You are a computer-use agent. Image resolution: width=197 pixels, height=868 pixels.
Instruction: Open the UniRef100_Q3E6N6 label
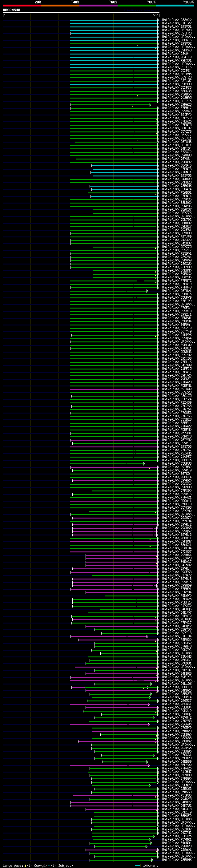coord(177,186)
